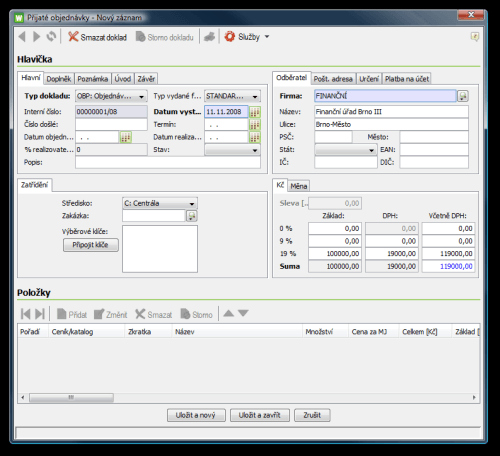
Task: Click the Množství column header
Action: point(325,332)
